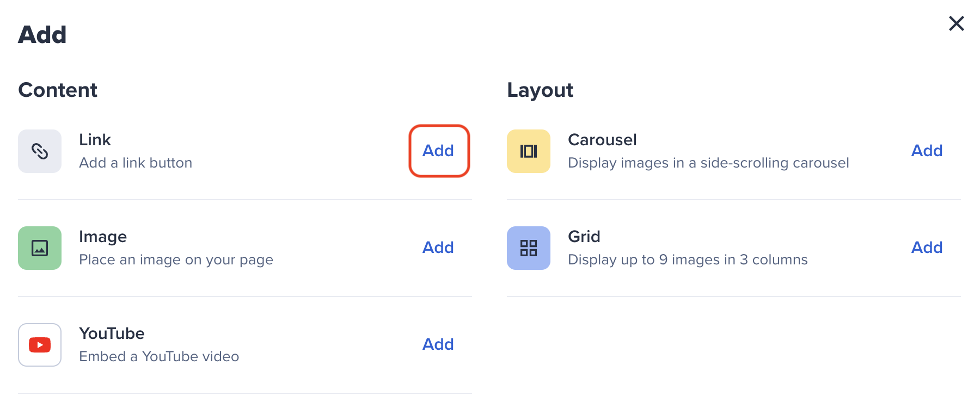980x408 pixels.
Task: Select the Link title text
Action: pos(95,140)
